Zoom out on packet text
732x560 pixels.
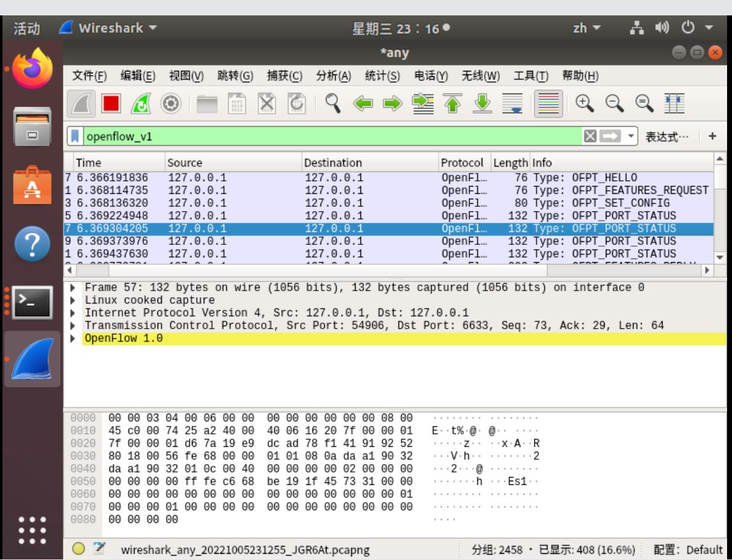click(x=615, y=103)
